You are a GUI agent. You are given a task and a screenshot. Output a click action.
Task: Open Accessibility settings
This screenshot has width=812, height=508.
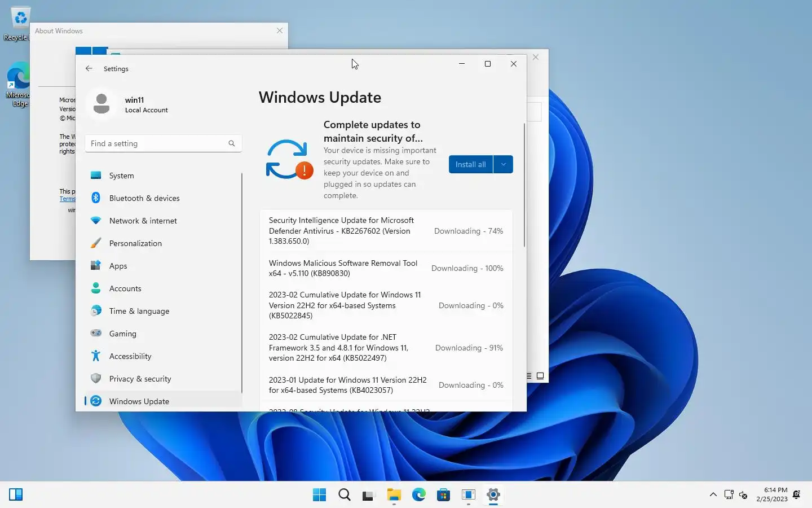point(164,356)
